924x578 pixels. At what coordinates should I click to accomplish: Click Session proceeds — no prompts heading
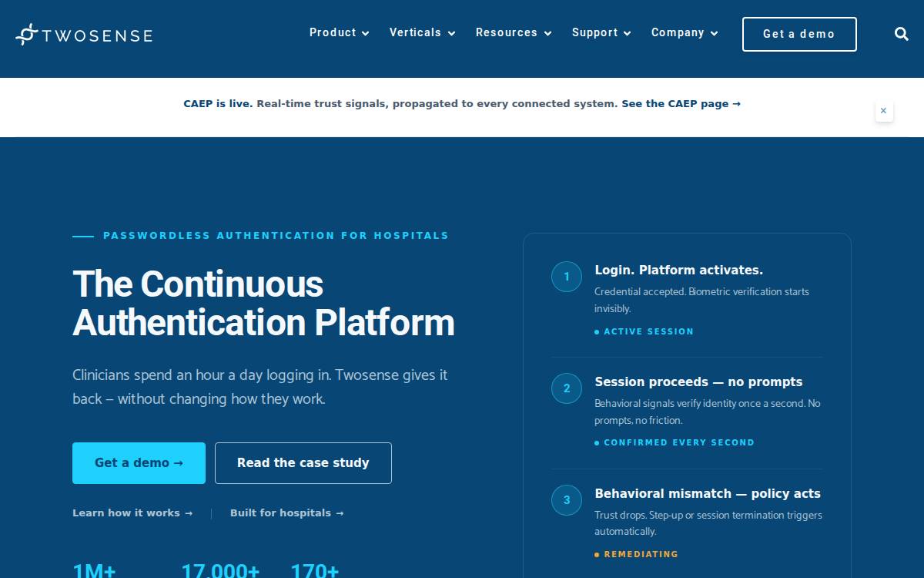click(698, 382)
